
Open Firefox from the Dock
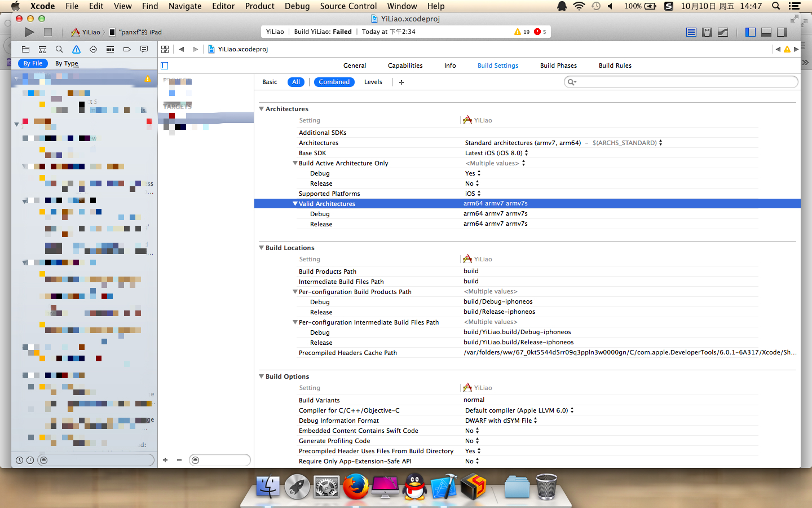click(x=356, y=487)
